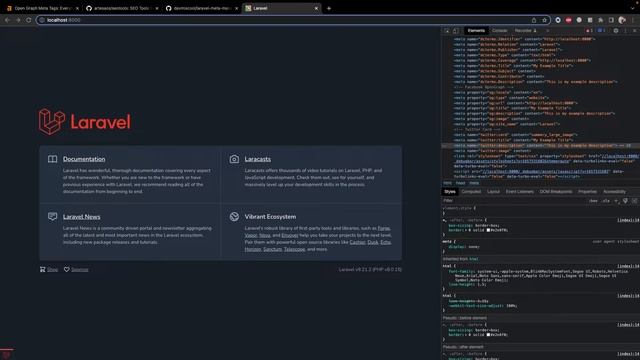The image size is (640, 360).
Task: Click the shopping cart icon next to Shop
Action: [x=42, y=269]
